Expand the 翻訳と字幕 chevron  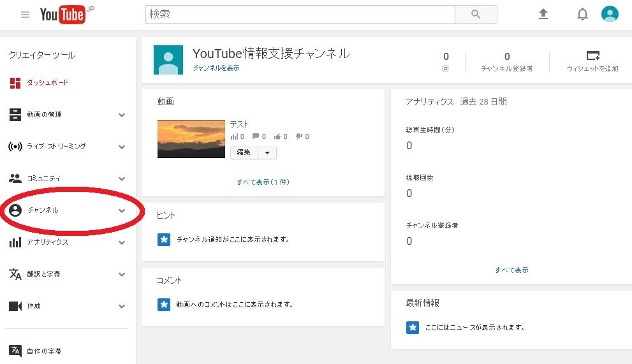click(122, 274)
